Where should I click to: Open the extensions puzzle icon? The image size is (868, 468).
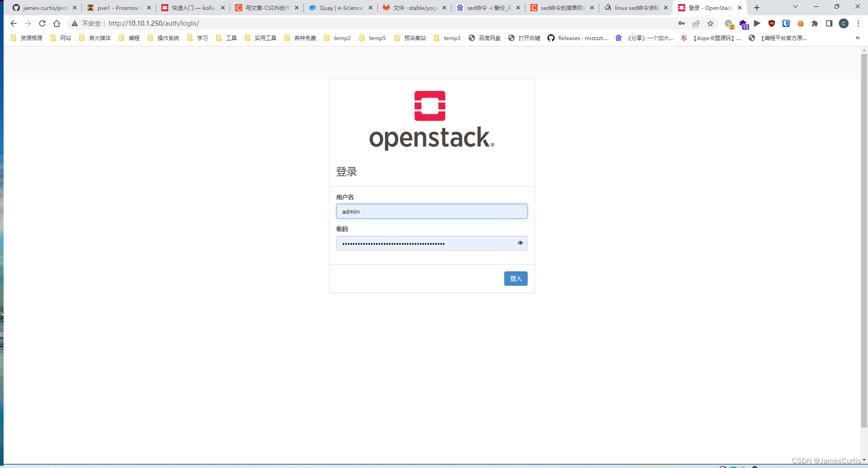click(815, 23)
